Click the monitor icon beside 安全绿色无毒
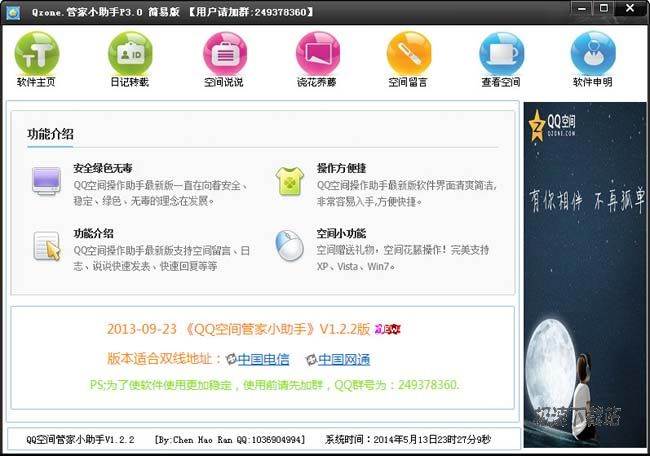This screenshot has width=650, height=456. click(46, 181)
